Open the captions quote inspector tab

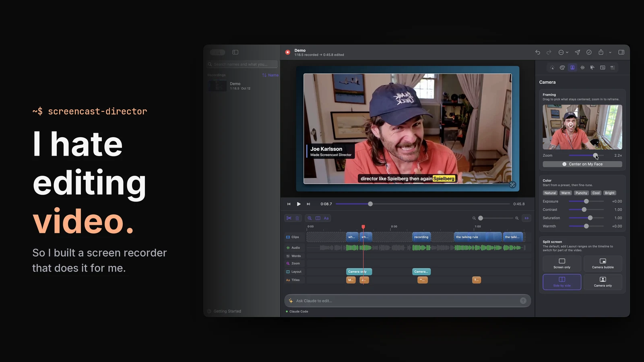(x=613, y=68)
